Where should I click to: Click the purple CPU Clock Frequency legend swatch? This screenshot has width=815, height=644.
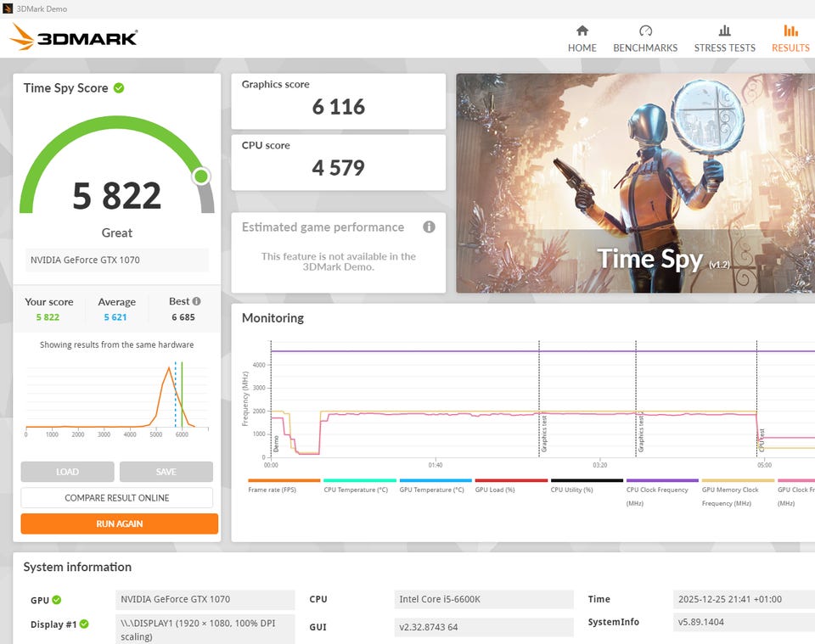click(662, 480)
